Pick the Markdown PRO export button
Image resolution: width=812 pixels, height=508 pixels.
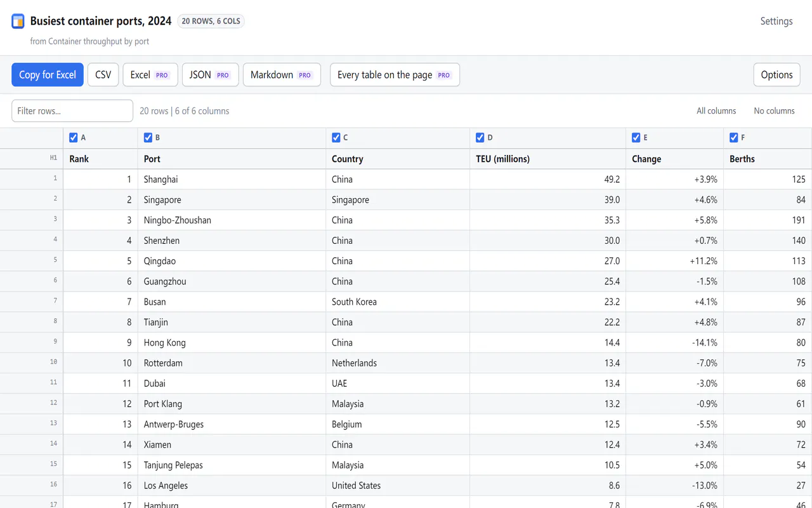[282, 74]
